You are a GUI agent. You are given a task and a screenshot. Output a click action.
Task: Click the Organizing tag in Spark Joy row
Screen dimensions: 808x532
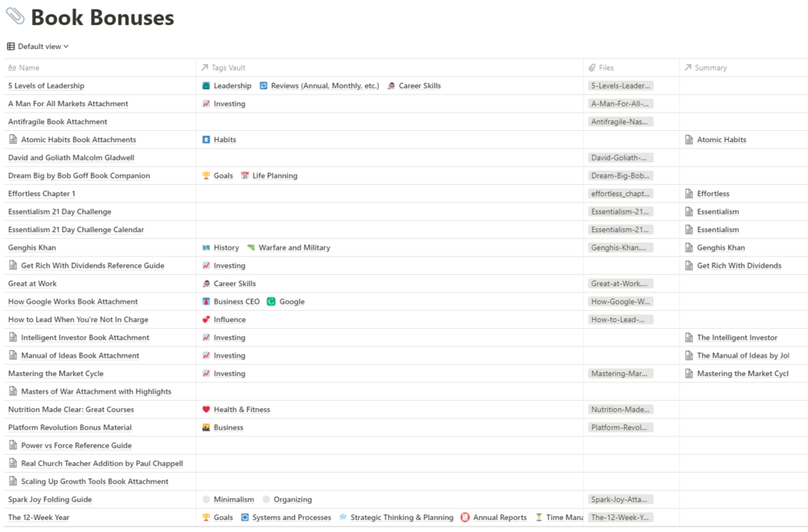tap(287, 500)
